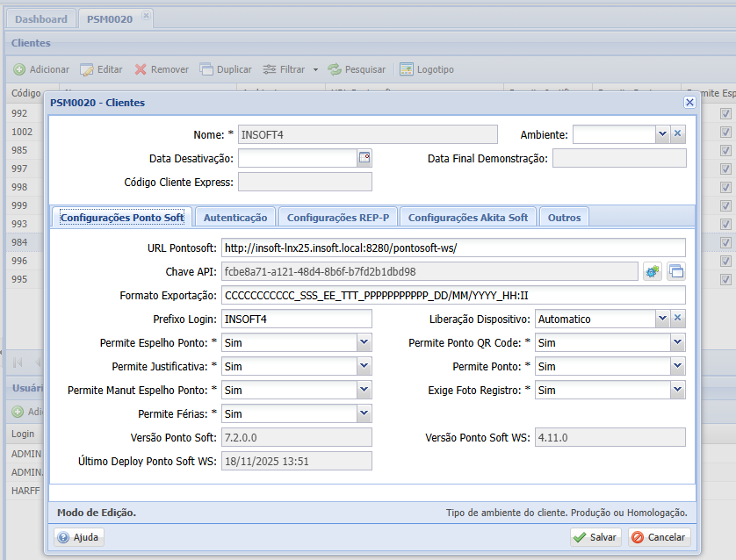This screenshot has height=560, width=736.
Task: Focus the Prefixo Login input field
Action: [297, 319]
